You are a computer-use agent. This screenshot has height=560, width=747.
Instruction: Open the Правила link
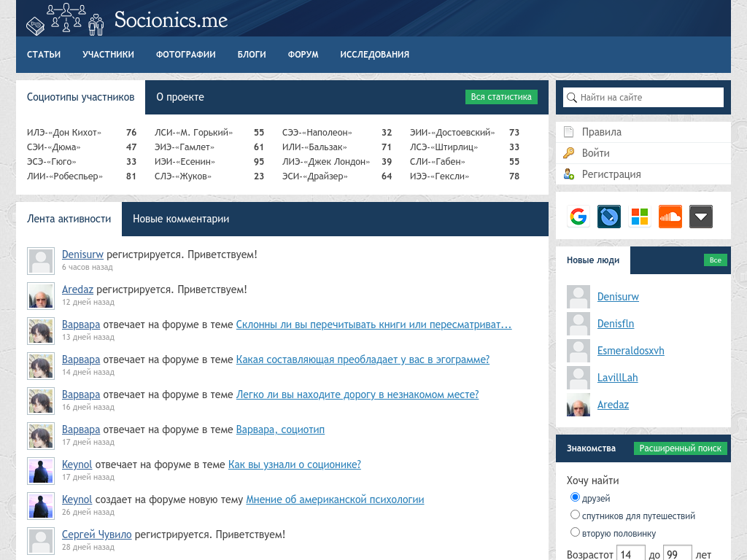click(x=601, y=132)
